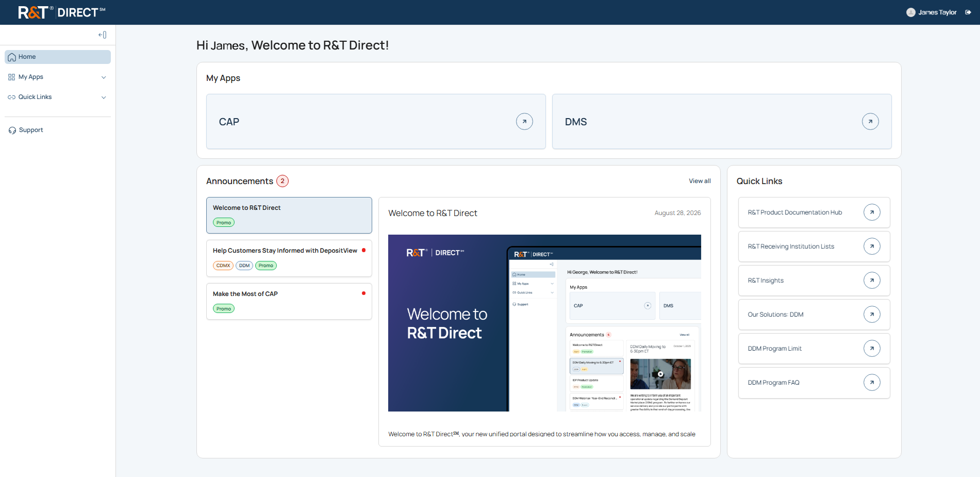Select the Welcome to R&T Direct announcement card
This screenshot has height=477, width=980.
(x=289, y=215)
